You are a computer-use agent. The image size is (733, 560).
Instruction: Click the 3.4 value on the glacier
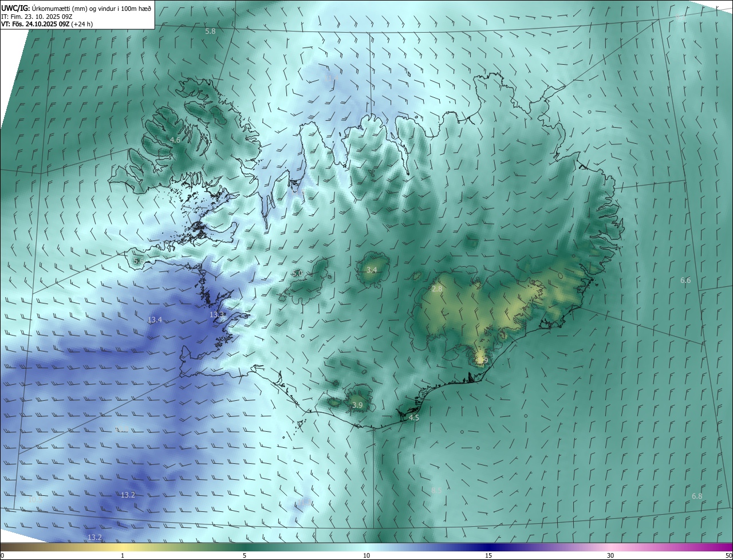[x=372, y=270]
